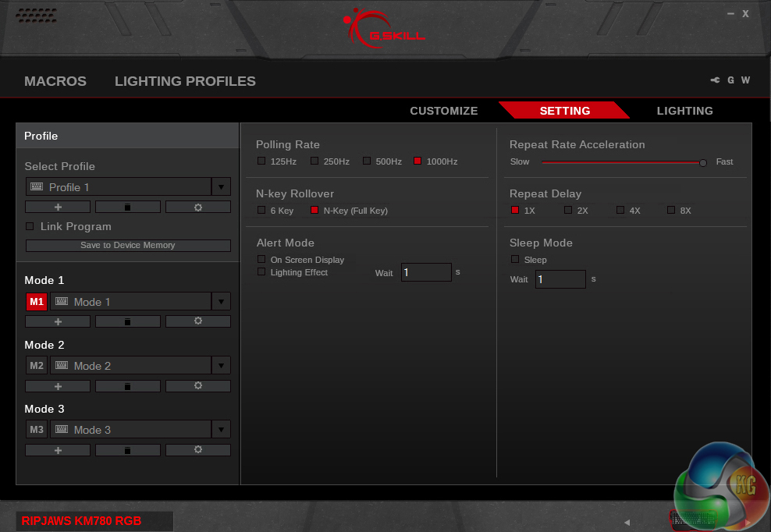Image resolution: width=771 pixels, height=532 pixels.
Task: Open Mode 3 settings gear
Action: tap(198, 450)
